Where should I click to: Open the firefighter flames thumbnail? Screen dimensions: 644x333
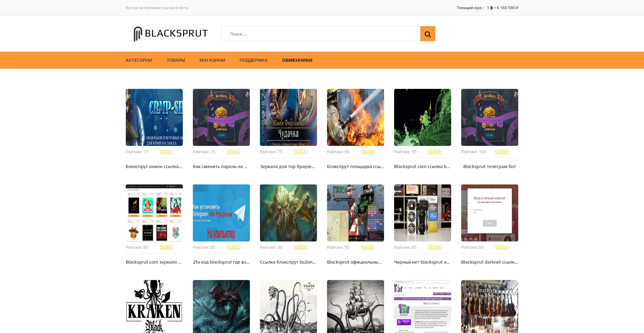pyautogui.click(x=356, y=117)
